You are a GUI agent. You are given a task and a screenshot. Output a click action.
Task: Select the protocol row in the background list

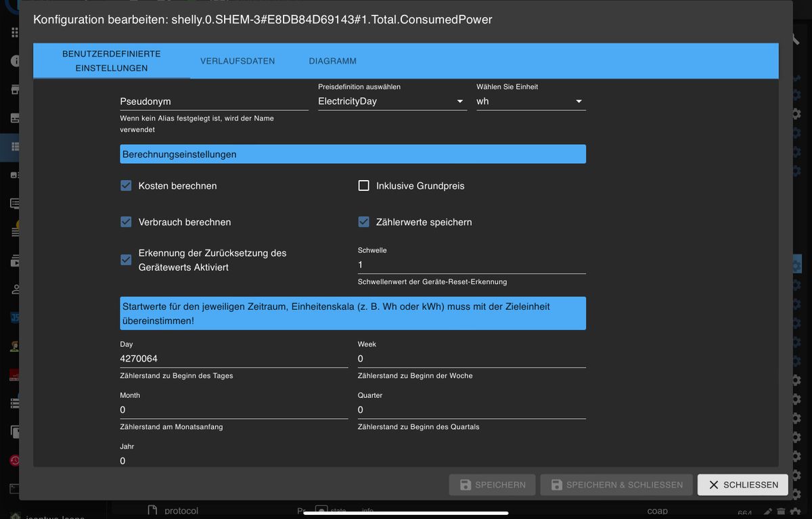coord(457,511)
